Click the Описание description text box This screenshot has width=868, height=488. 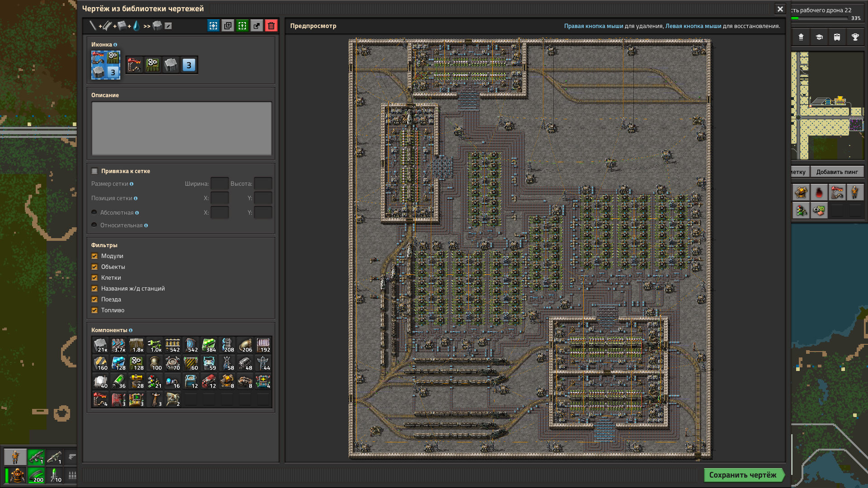click(182, 128)
